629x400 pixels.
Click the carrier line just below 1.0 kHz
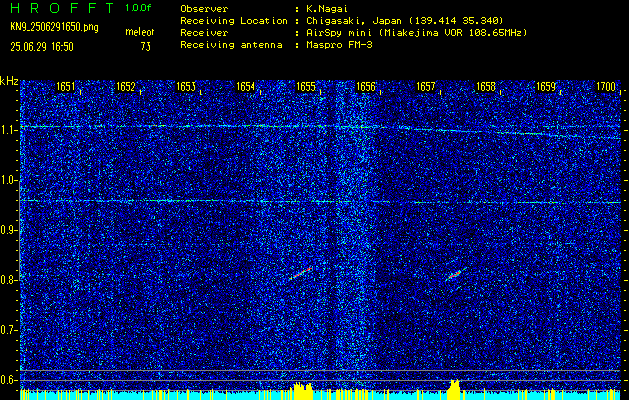tap(321, 201)
